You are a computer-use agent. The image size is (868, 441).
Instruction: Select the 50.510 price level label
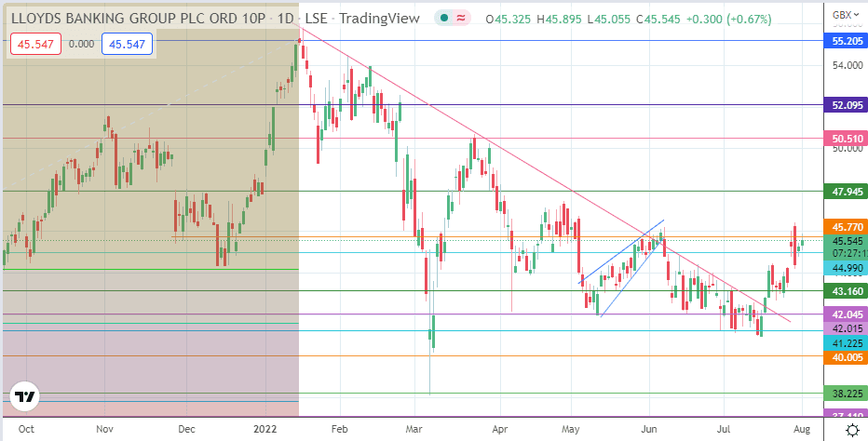coord(846,139)
